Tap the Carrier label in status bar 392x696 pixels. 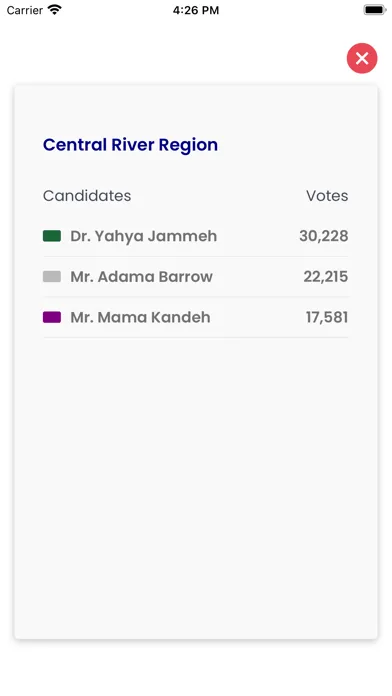pos(25,10)
